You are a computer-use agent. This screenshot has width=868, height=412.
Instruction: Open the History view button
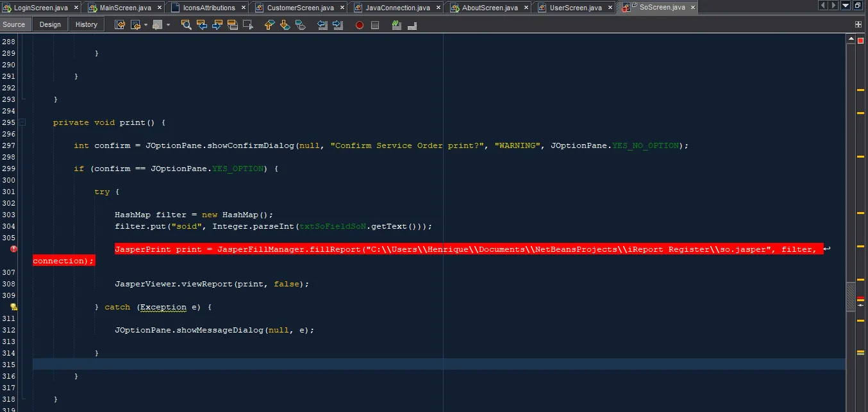[87, 24]
